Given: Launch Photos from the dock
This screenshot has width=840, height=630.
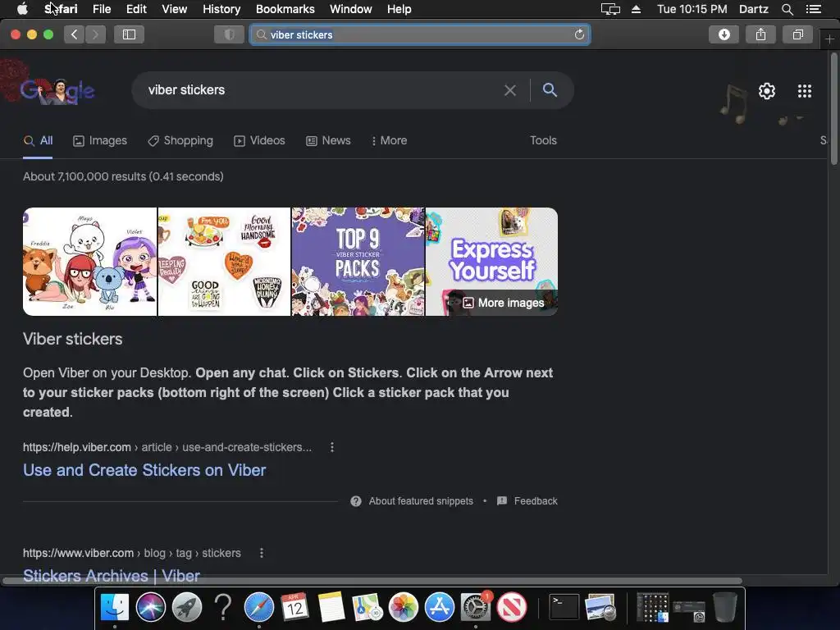Looking at the screenshot, I should coord(403,607).
